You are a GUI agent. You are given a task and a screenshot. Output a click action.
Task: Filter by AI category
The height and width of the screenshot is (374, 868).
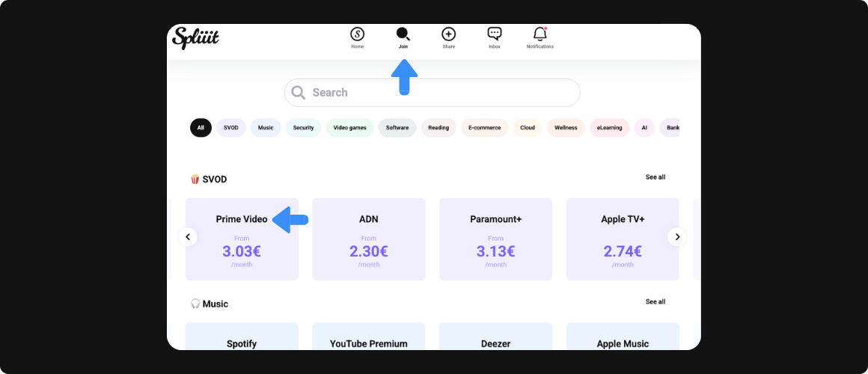tap(644, 128)
